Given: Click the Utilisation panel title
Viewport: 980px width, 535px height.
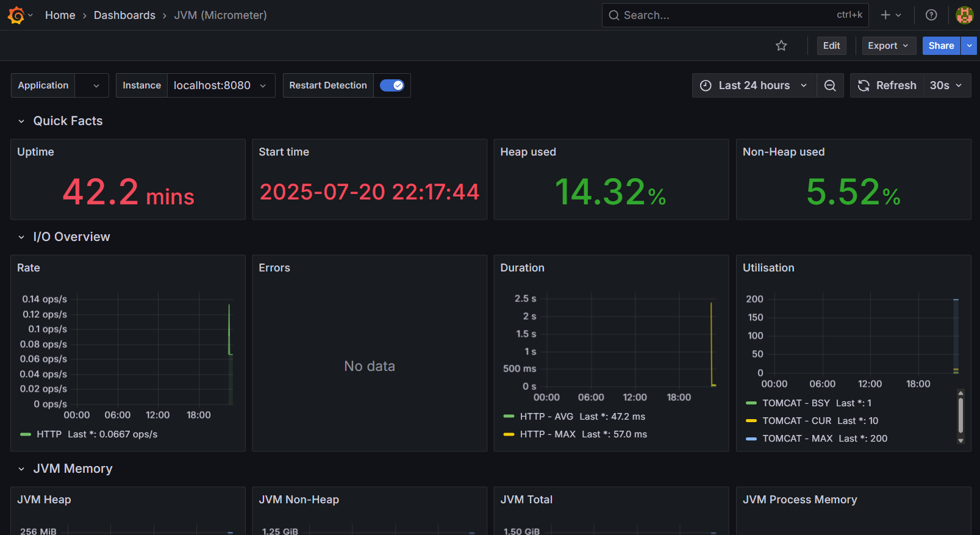Looking at the screenshot, I should pyautogui.click(x=768, y=268).
